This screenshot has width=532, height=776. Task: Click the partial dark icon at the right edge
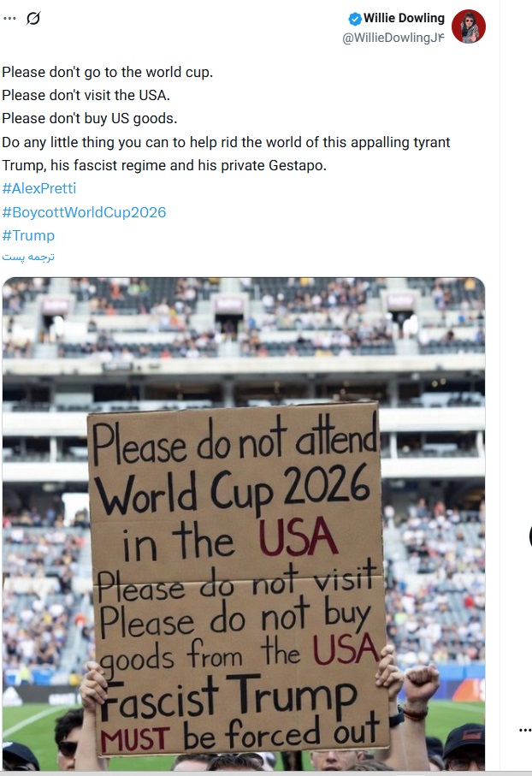point(529,536)
